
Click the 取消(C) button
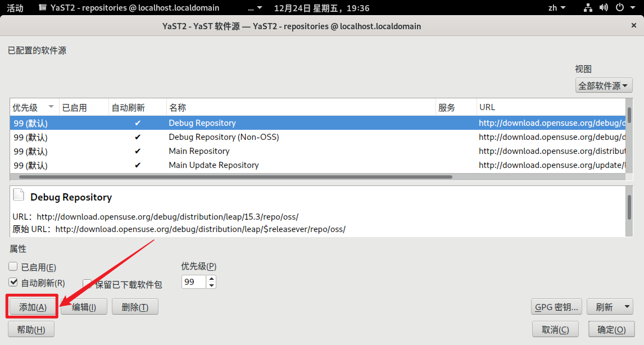click(x=555, y=329)
